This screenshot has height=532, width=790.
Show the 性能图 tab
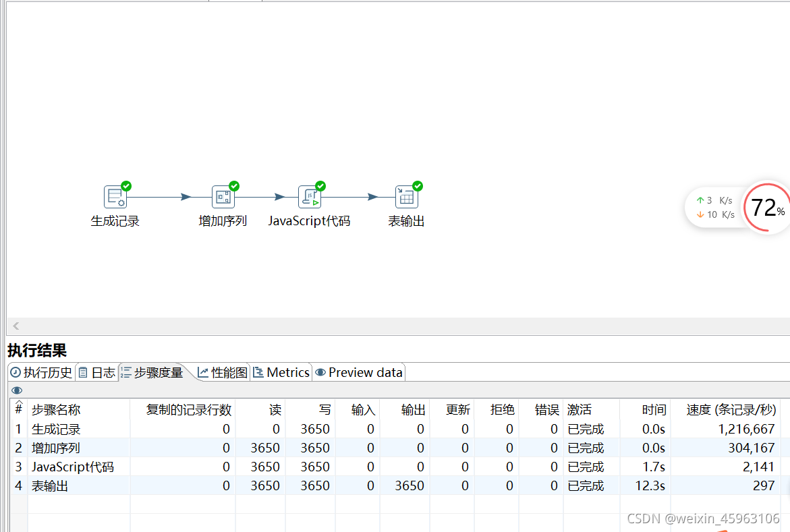[223, 372]
